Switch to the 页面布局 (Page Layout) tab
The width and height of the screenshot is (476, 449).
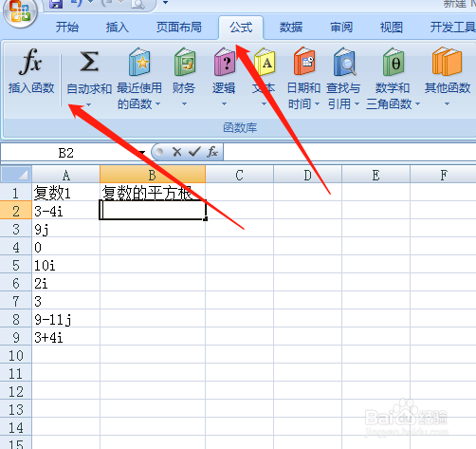tap(179, 28)
